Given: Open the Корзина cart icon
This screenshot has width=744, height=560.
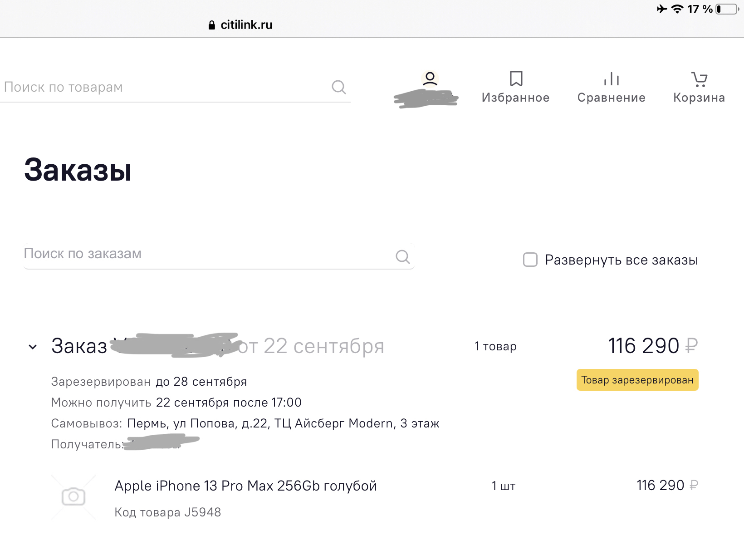Looking at the screenshot, I should pos(699,79).
